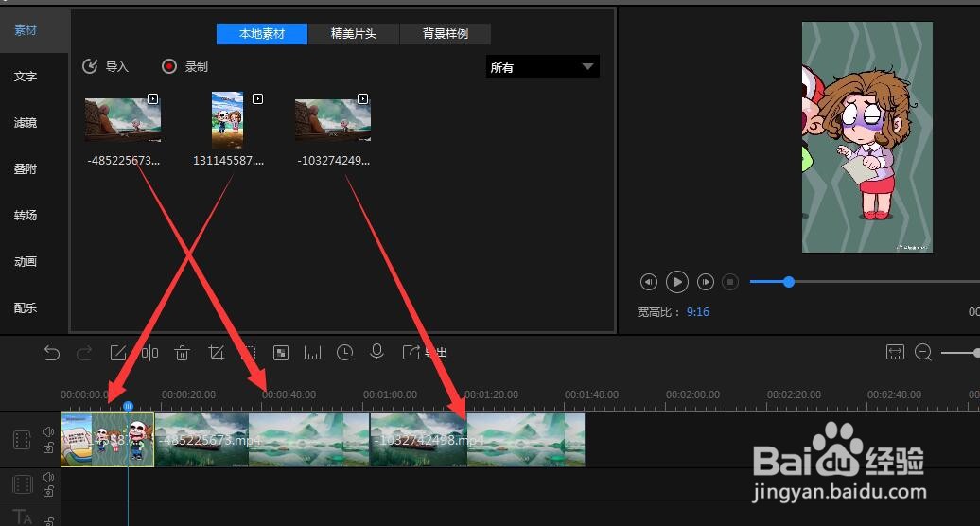Mute the first video track audio
Viewport: 980px width, 526px height.
(48, 431)
